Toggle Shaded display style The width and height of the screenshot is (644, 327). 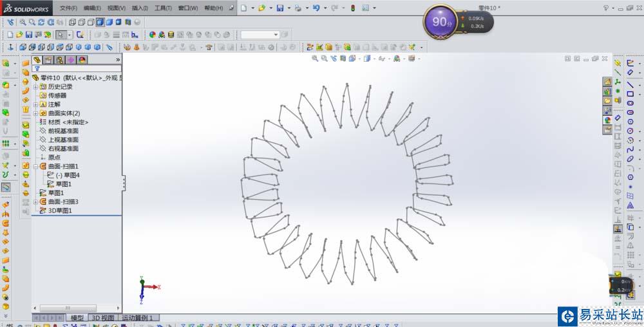(x=109, y=22)
